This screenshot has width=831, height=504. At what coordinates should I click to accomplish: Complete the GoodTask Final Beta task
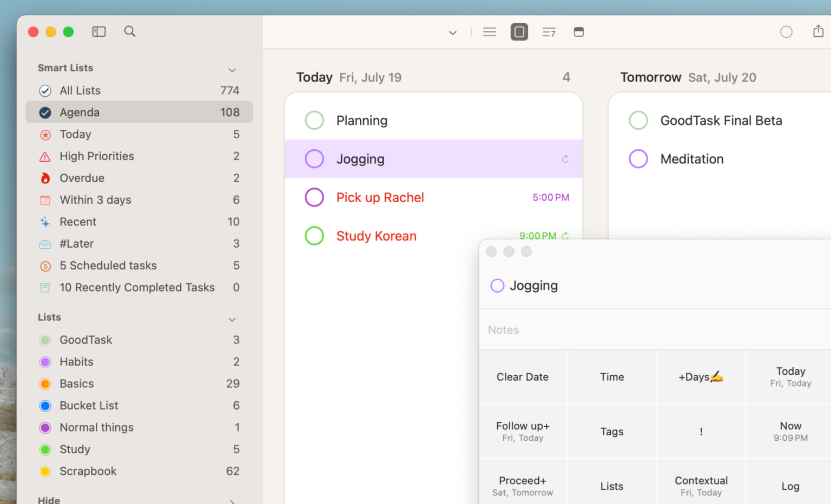coord(638,120)
